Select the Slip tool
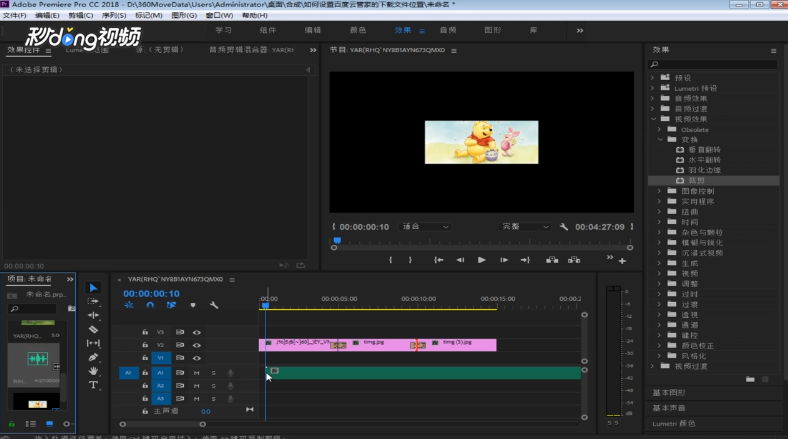 tap(93, 343)
